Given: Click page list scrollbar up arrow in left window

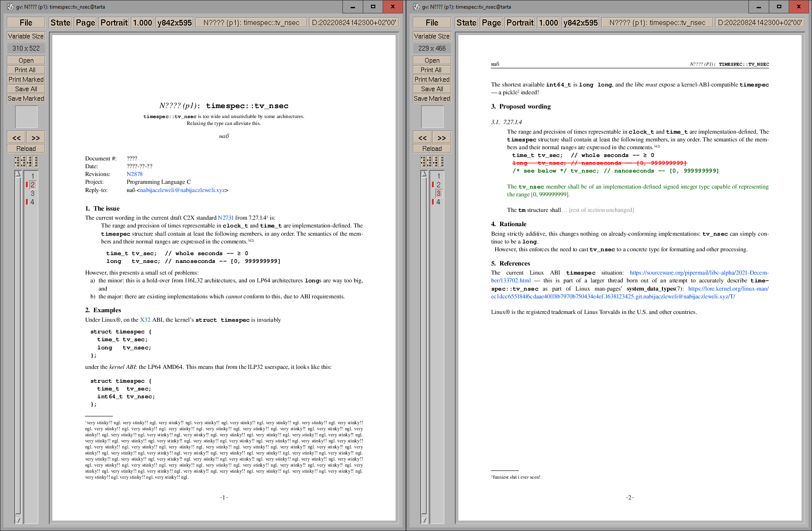Looking at the screenshot, I should (18, 174).
